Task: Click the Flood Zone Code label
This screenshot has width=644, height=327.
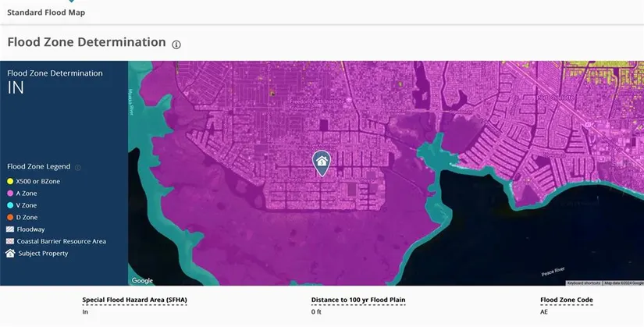Action: tap(566, 300)
